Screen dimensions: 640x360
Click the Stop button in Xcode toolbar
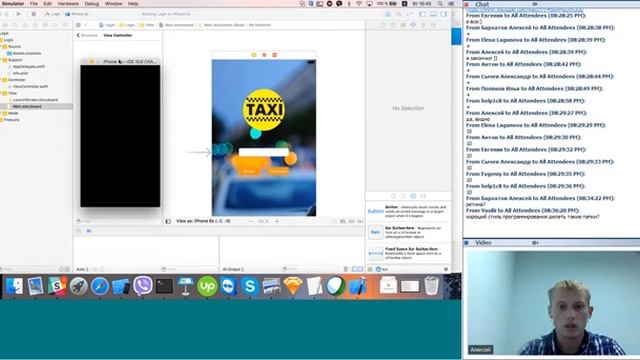(33, 14)
